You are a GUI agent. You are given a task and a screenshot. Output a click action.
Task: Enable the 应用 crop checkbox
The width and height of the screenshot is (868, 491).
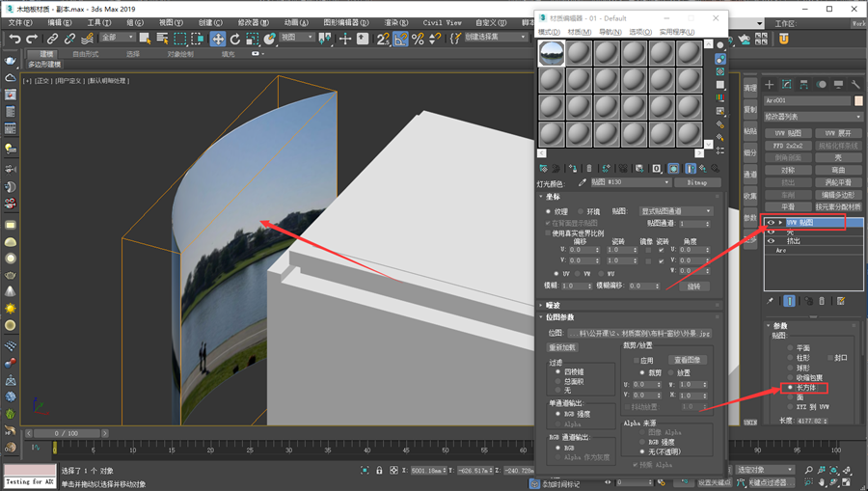[x=637, y=360]
